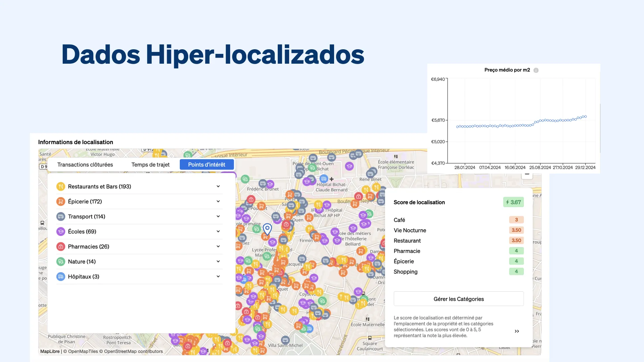Click the Pharmacies red icon in list

pyautogui.click(x=61, y=247)
